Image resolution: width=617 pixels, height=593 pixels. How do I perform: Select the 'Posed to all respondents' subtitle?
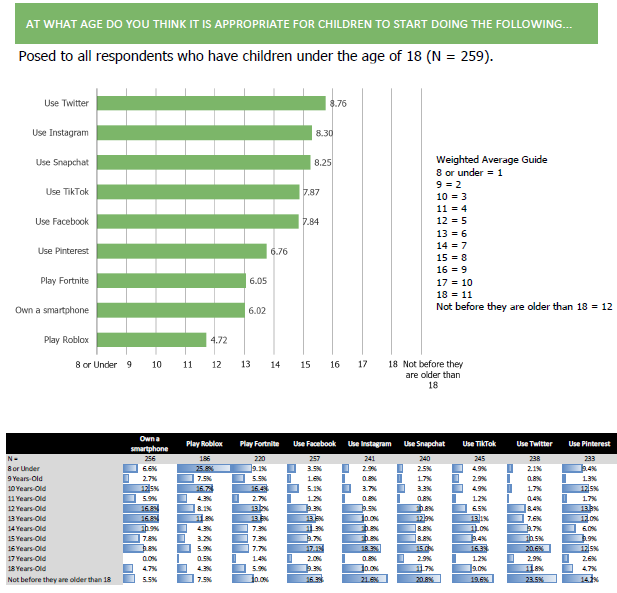click(x=256, y=56)
